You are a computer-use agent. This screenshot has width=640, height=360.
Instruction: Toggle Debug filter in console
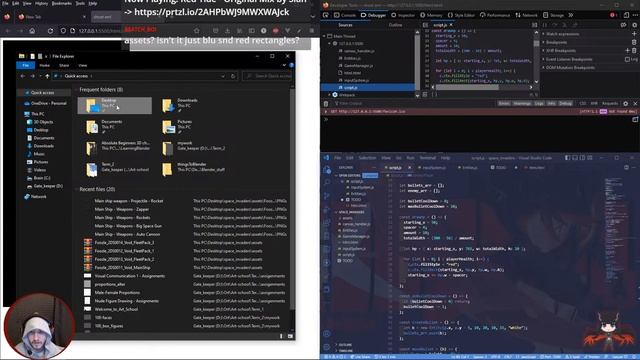[565, 104]
